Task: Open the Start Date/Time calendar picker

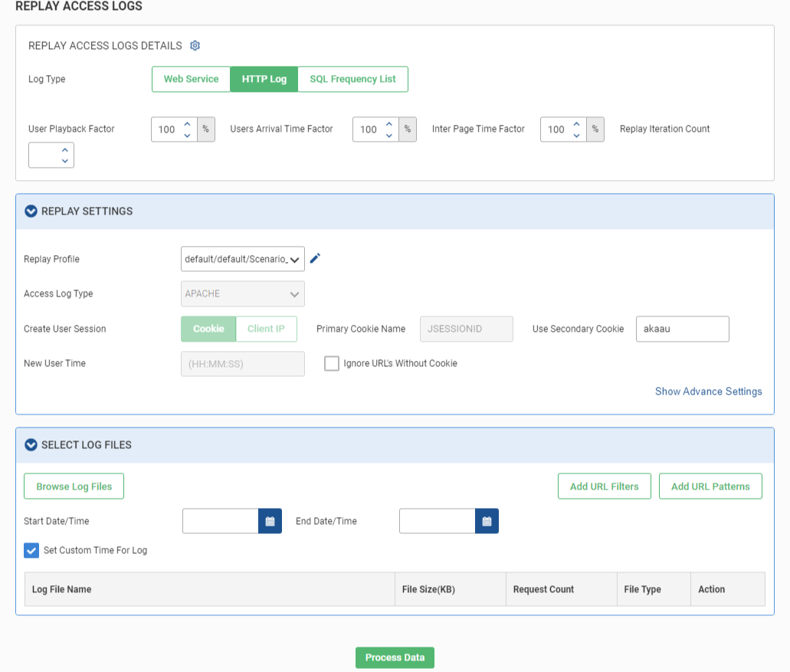Action: [270, 521]
